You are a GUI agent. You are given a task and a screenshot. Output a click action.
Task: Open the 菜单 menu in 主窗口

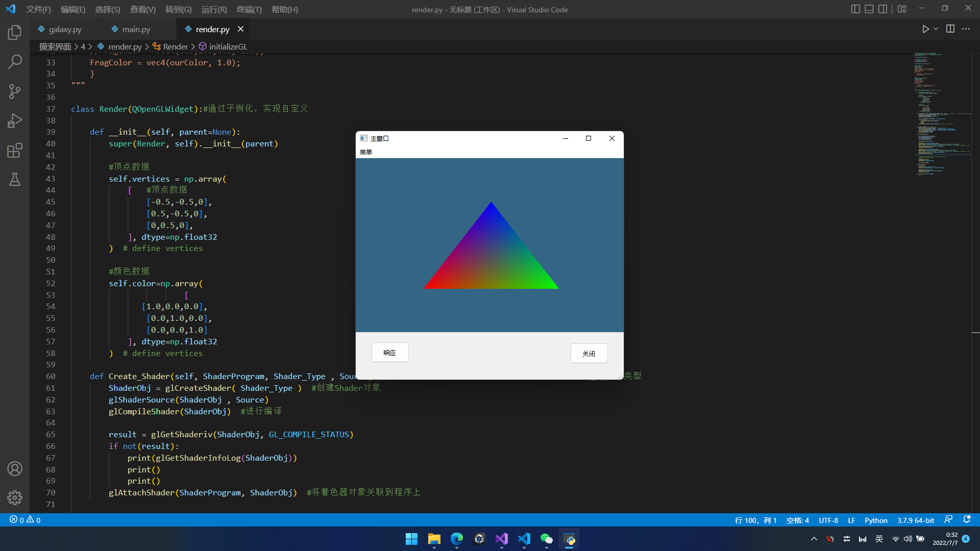tap(366, 152)
